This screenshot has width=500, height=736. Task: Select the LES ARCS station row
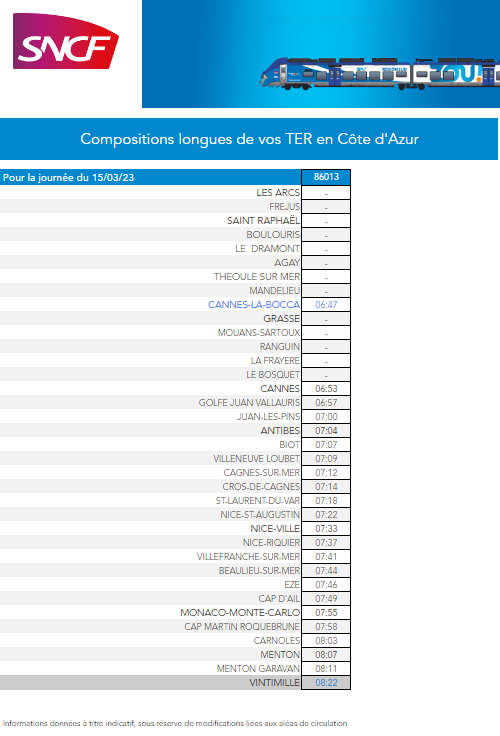[175, 192]
